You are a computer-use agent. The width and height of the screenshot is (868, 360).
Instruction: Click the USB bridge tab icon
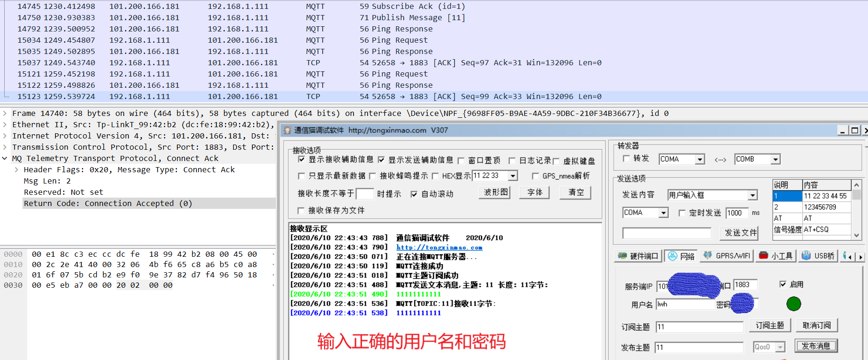[806, 255]
